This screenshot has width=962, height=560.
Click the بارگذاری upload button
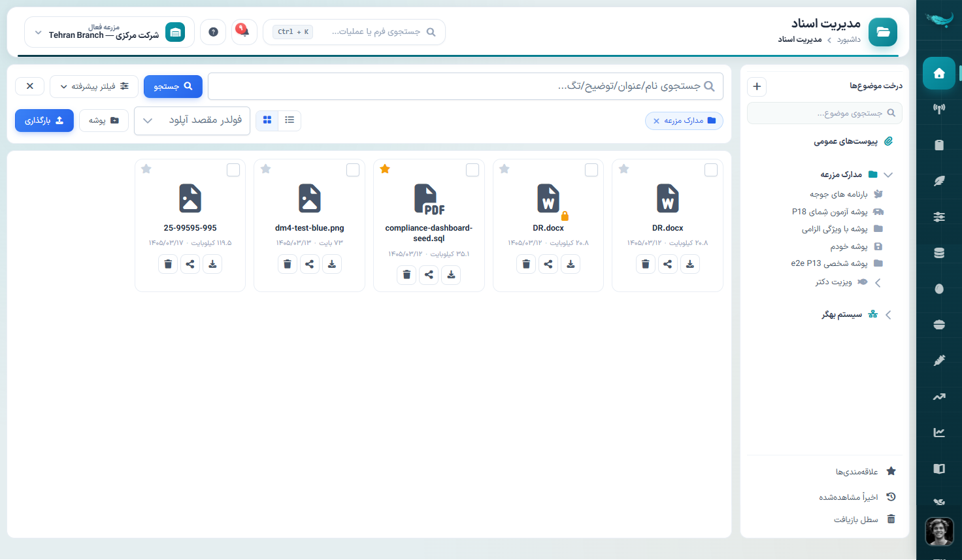click(x=44, y=120)
